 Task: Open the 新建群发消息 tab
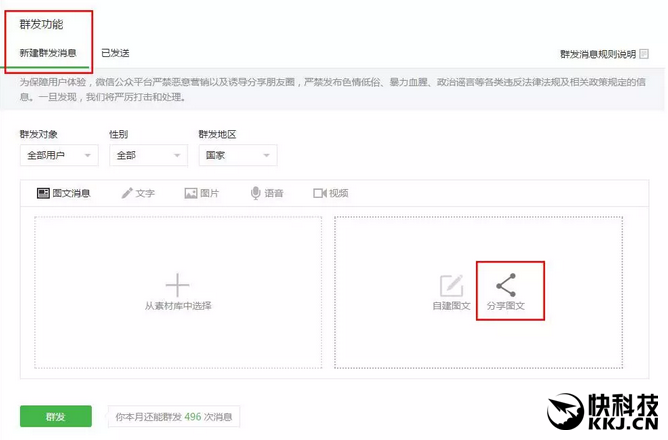point(48,53)
